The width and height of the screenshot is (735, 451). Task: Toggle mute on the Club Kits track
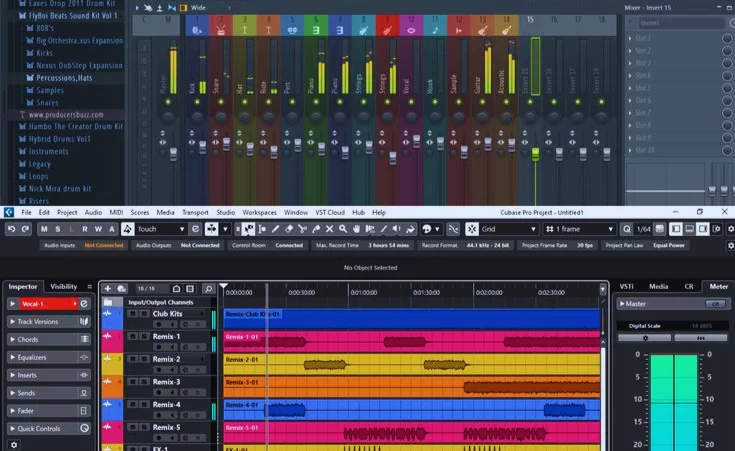tap(133, 314)
